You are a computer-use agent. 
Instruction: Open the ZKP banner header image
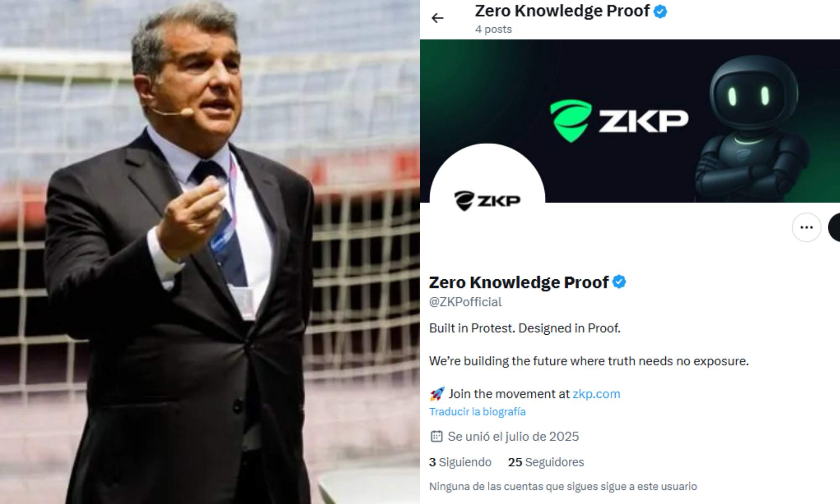[x=630, y=121]
